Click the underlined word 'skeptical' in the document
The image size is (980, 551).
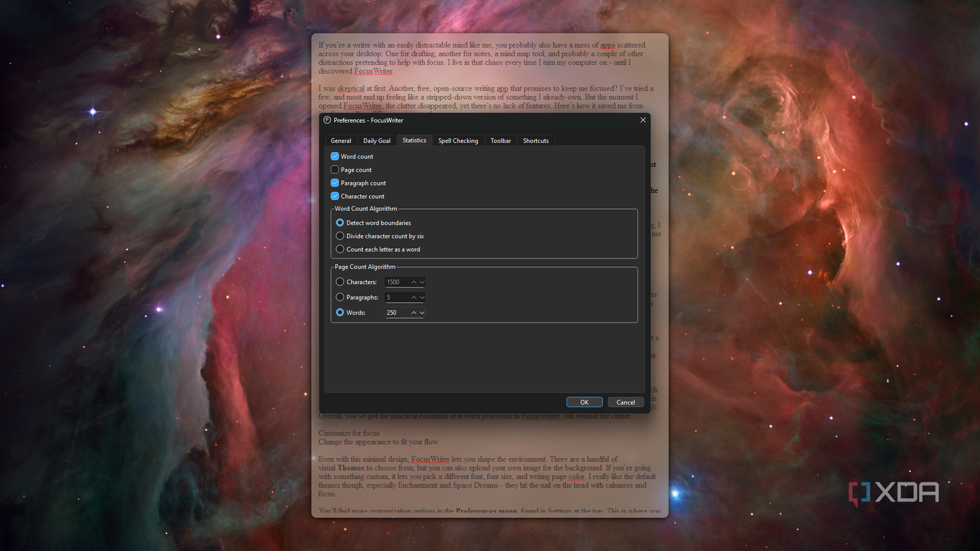[351, 89]
